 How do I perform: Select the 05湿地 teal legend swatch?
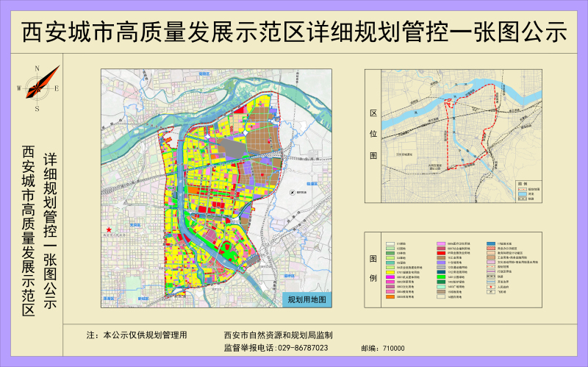pos(390,263)
